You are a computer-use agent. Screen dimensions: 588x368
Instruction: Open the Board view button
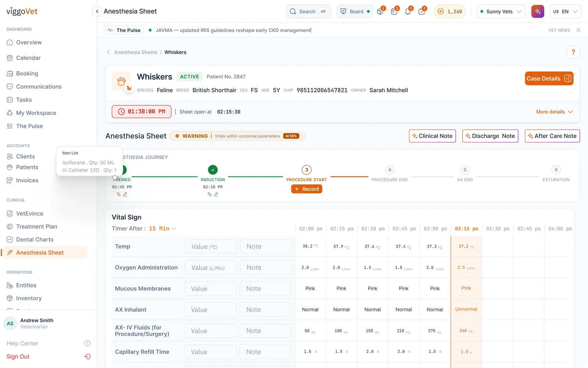(355, 11)
